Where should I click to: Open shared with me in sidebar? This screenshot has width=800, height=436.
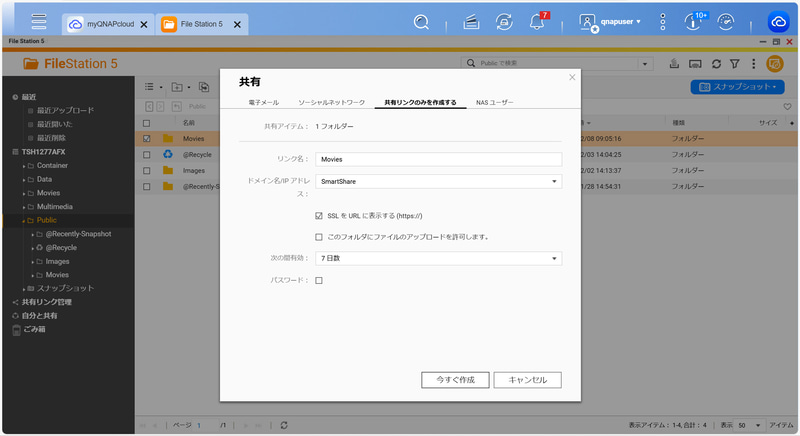39,316
